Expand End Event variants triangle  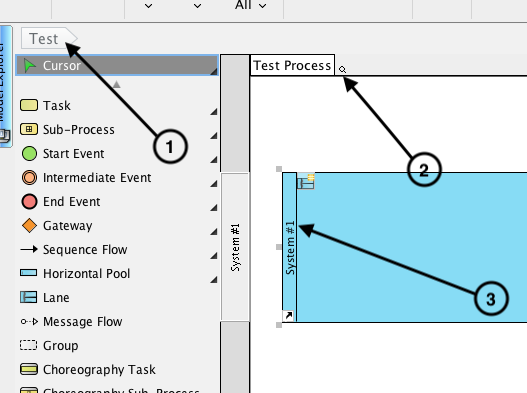pyautogui.click(x=214, y=208)
